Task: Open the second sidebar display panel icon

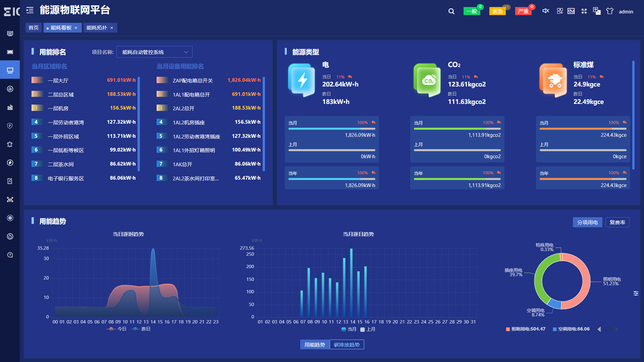Action: pyautogui.click(x=10, y=52)
